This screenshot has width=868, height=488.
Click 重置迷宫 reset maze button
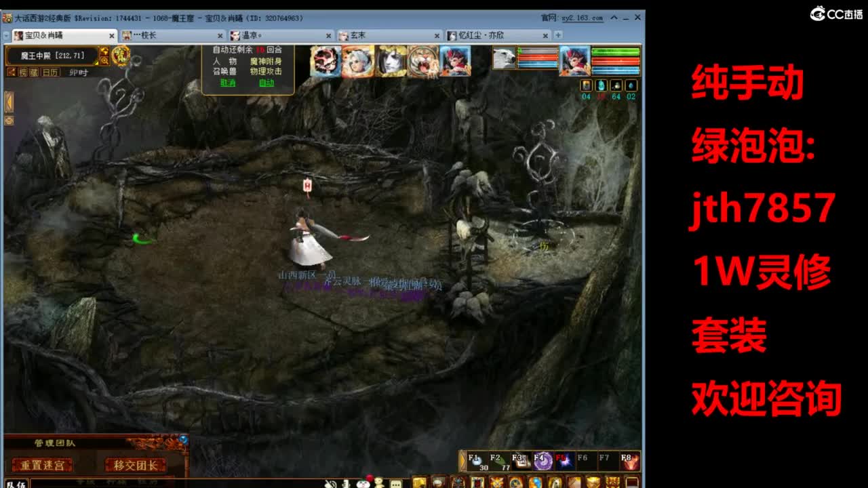click(x=42, y=466)
